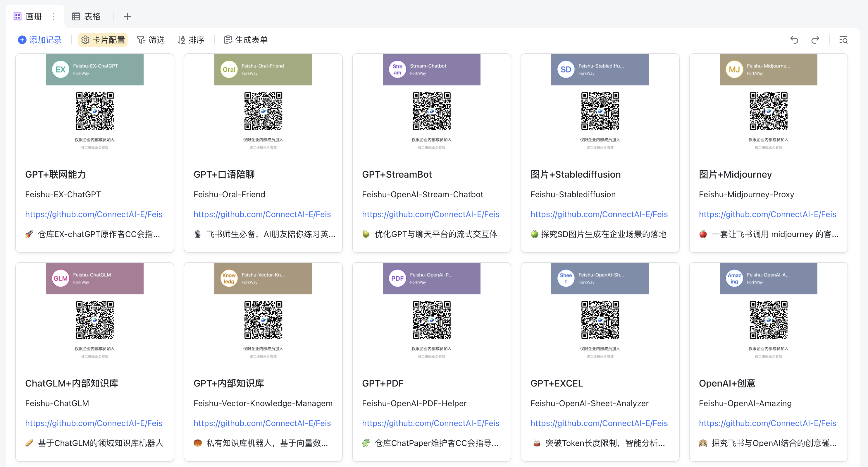Click the MJ circular logo on the Midjourney card
The width and height of the screenshot is (868, 467).
click(734, 69)
